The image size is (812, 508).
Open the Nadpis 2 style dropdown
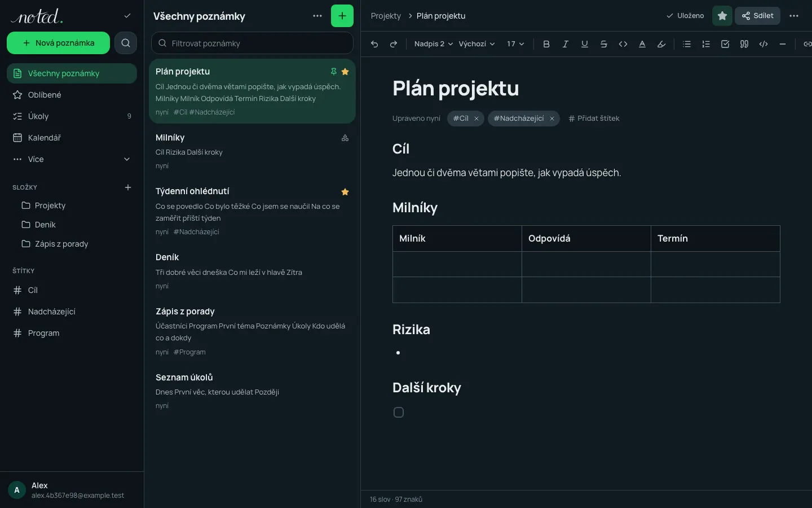coord(433,44)
